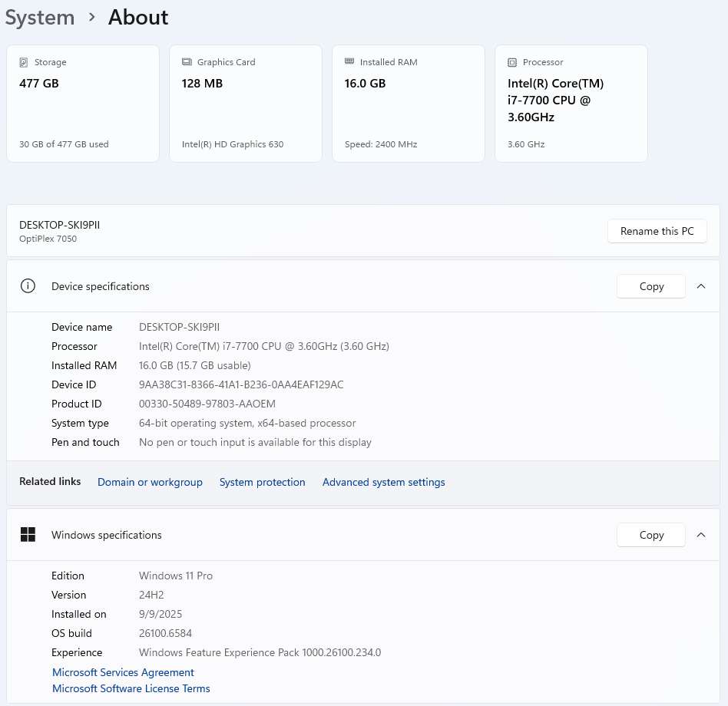This screenshot has height=706, width=728.
Task: Click the Intel HD Graphics 630 card
Action: (x=246, y=104)
